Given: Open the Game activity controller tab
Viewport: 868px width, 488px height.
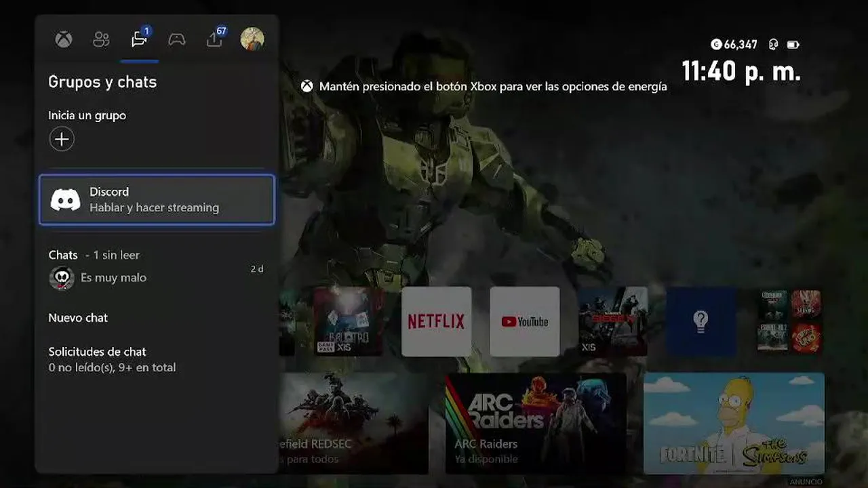Looking at the screenshot, I should click(x=177, y=39).
